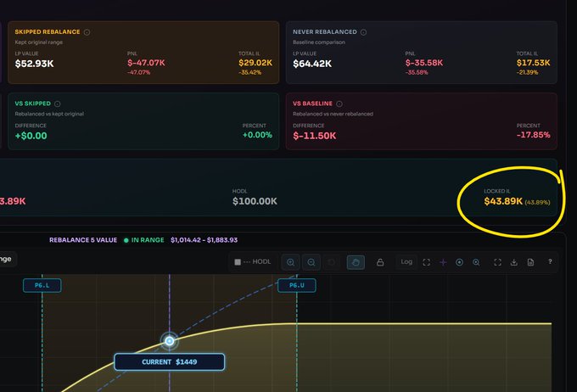Export chart data file icon
This screenshot has height=392, width=577.
click(x=530, y=262)
